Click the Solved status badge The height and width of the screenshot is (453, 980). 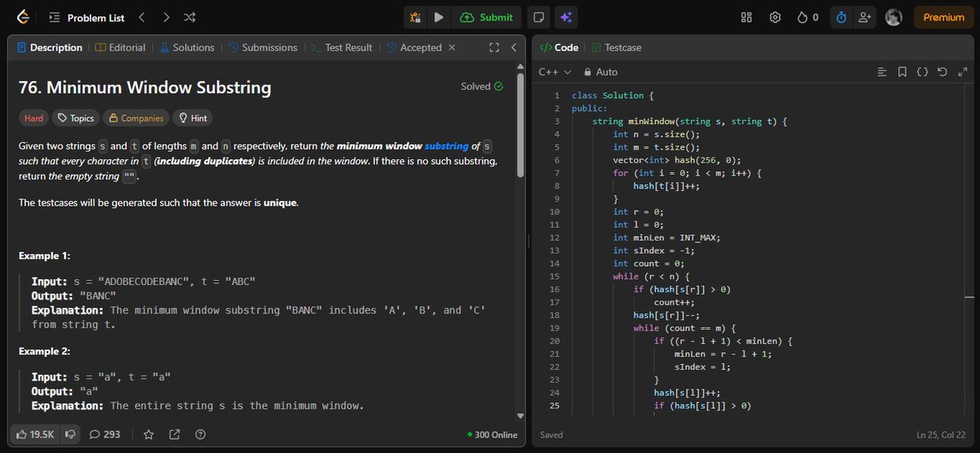[482, 86]
